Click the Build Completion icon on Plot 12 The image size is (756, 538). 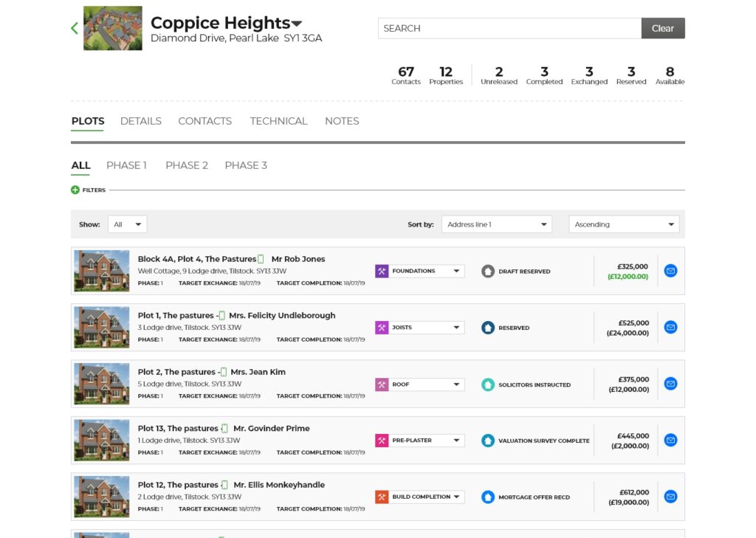click(x=381, y=496)
